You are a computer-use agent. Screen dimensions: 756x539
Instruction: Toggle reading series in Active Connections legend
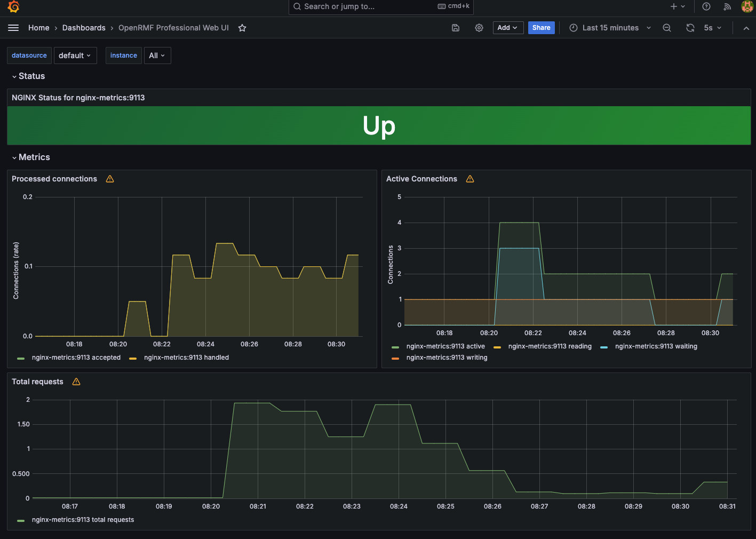point(550,346)
